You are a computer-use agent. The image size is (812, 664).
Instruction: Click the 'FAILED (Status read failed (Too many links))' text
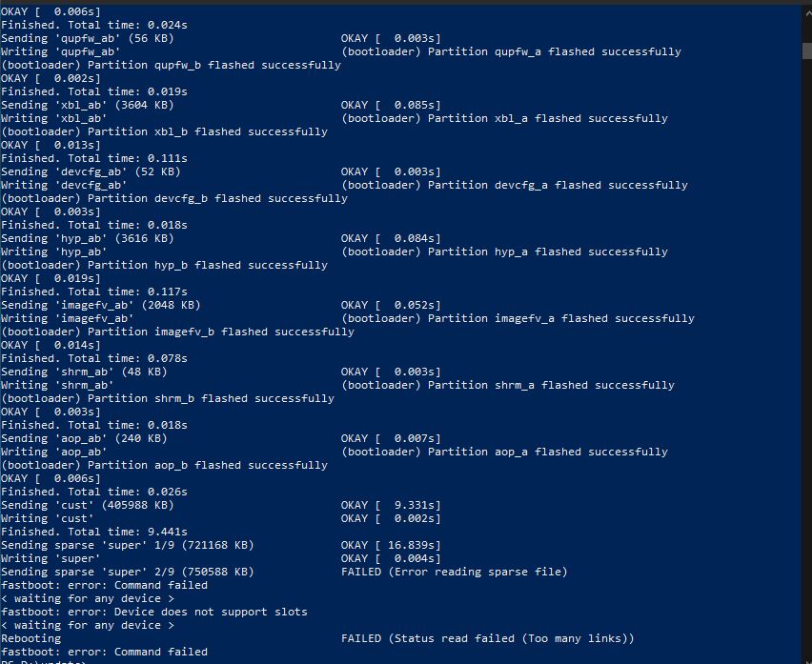(x=487, y=638)
